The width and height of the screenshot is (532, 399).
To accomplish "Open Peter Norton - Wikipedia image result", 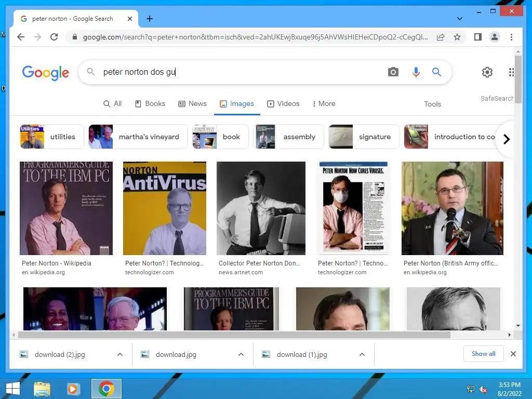I will 66,208.
